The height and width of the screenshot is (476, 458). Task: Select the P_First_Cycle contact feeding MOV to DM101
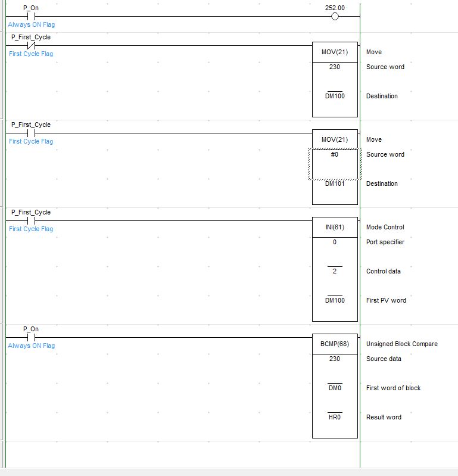pyautogui.click(x=32, y=133)
